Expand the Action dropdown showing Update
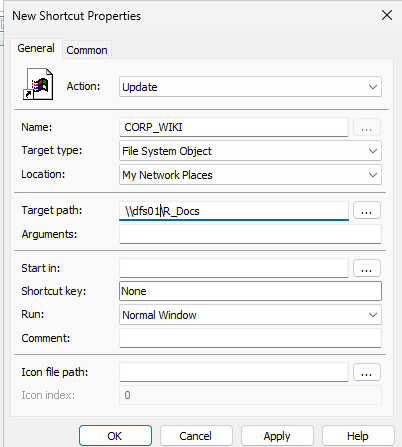 point(250,87)
